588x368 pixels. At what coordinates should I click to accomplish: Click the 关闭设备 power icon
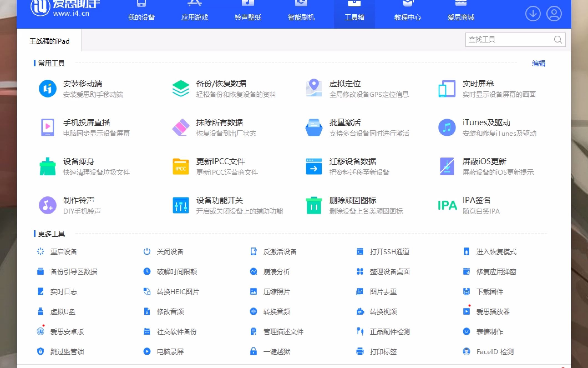click(x=147, y=252)
